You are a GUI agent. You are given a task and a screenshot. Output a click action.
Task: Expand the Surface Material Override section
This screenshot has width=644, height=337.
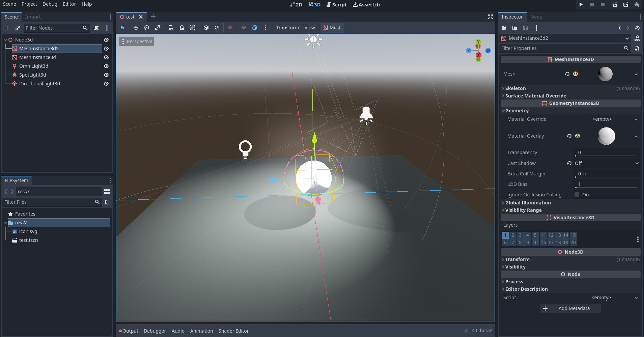(535, 95)
